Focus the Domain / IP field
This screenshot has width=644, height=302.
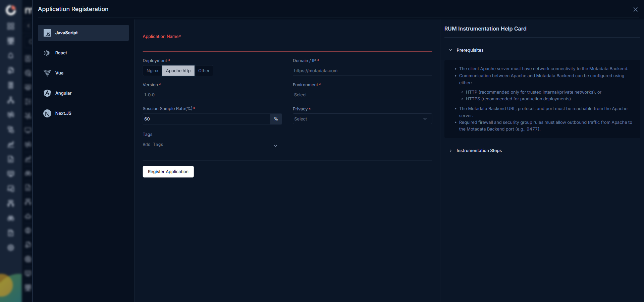coord(362,71)
